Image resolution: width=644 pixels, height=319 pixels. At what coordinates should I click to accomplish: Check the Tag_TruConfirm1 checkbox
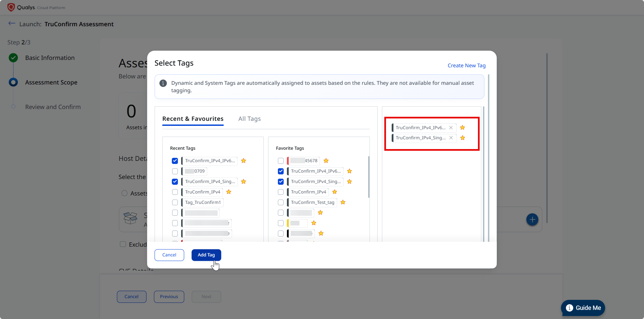pyautogui.click(x=175, y=203)
